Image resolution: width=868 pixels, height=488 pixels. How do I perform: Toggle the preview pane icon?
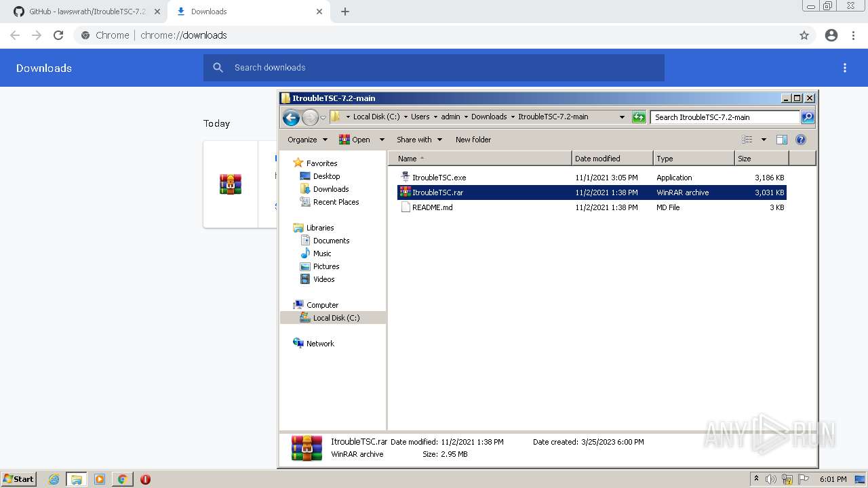(782, 140)
